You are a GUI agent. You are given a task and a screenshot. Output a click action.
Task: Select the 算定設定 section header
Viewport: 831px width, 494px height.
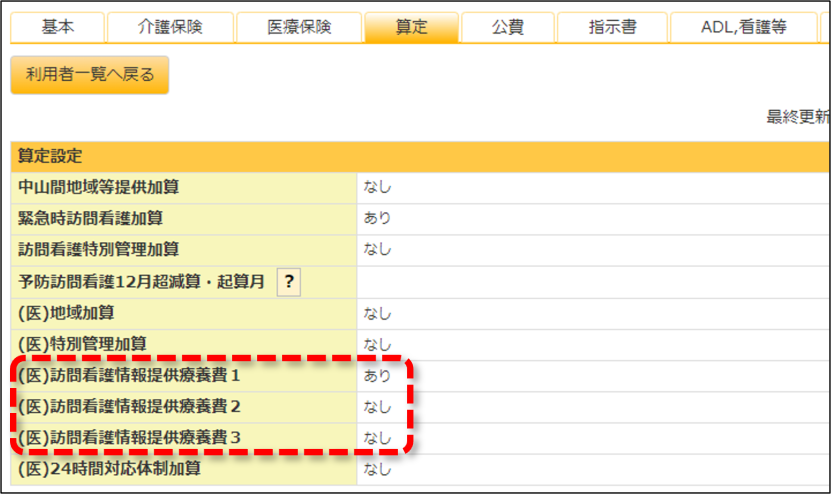(x=420, y=156)
